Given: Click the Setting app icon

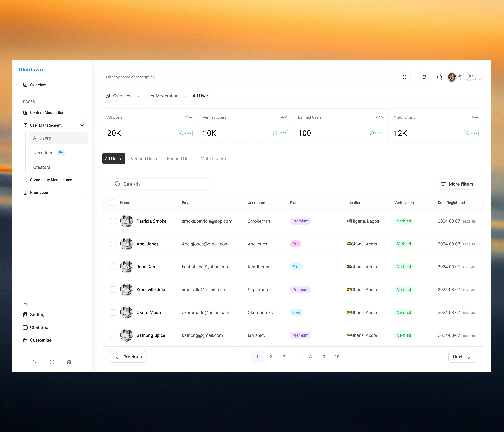Looking at the screenshot, I should [x=25, y=315].
